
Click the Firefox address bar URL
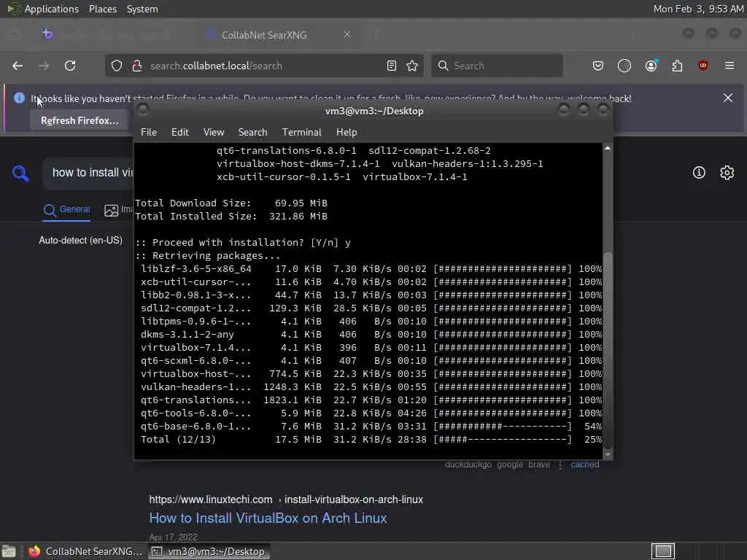[216, 66]
